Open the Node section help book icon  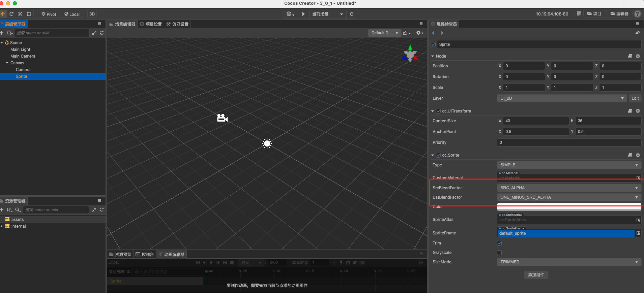point(630,56)
